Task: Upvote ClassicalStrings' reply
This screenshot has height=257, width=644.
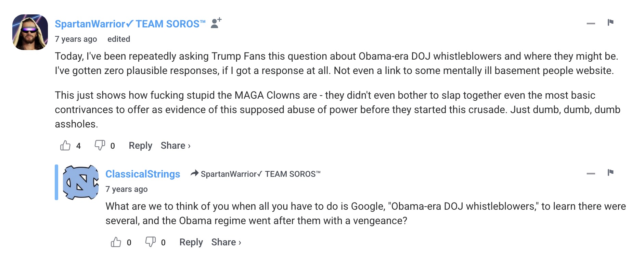Action: (116, 242)
